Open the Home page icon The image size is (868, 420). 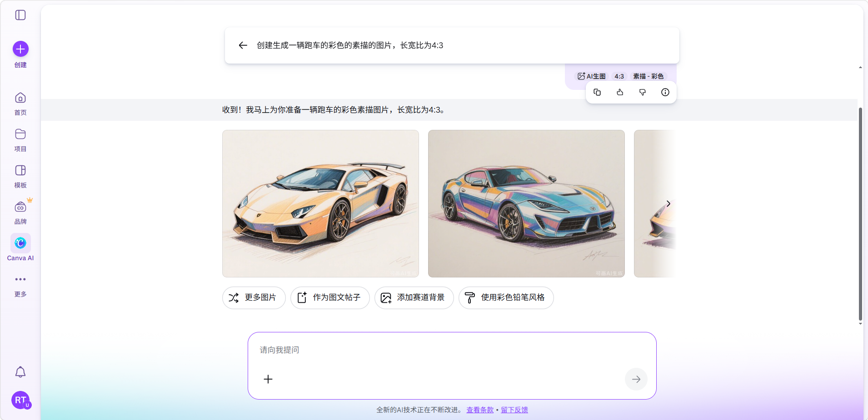point(20,98)
